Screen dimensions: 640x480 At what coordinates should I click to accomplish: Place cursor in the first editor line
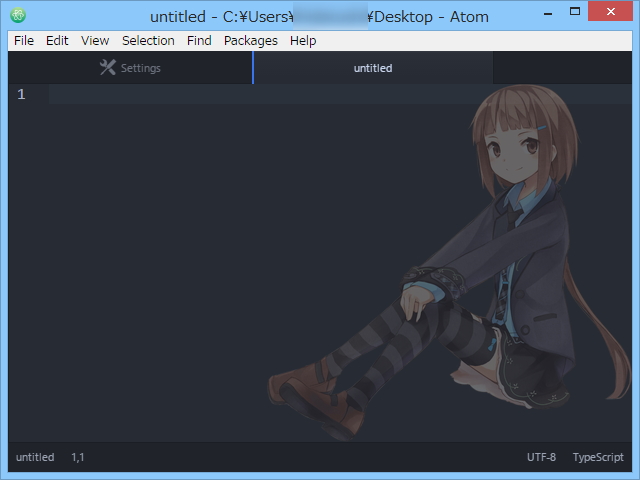point(340,94)
